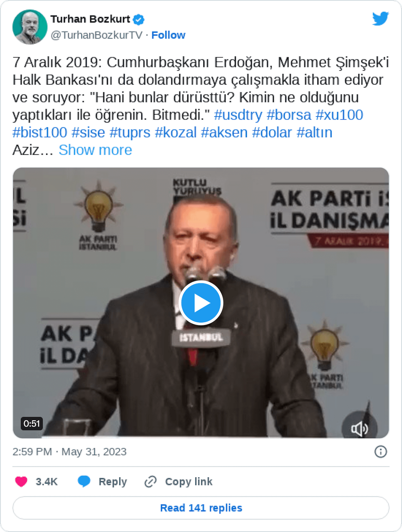Like the tweet with heart icon
402x532 pixels.
[21, 481]
